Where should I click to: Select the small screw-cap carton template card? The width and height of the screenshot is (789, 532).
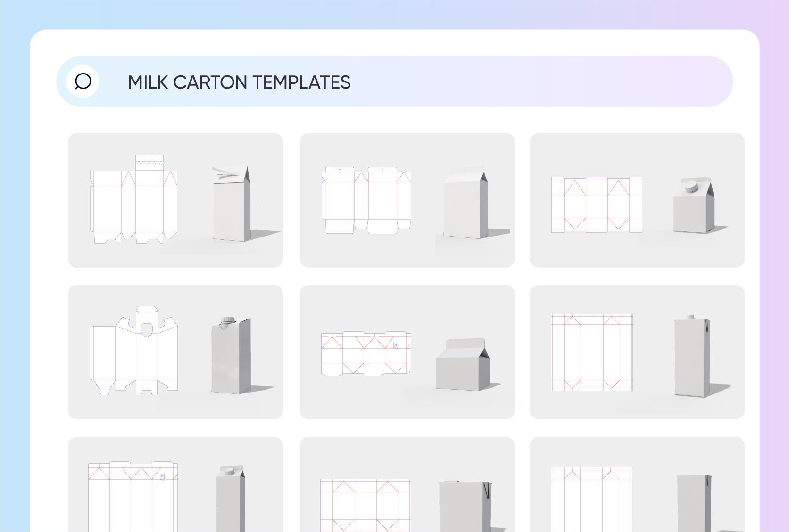637,200
